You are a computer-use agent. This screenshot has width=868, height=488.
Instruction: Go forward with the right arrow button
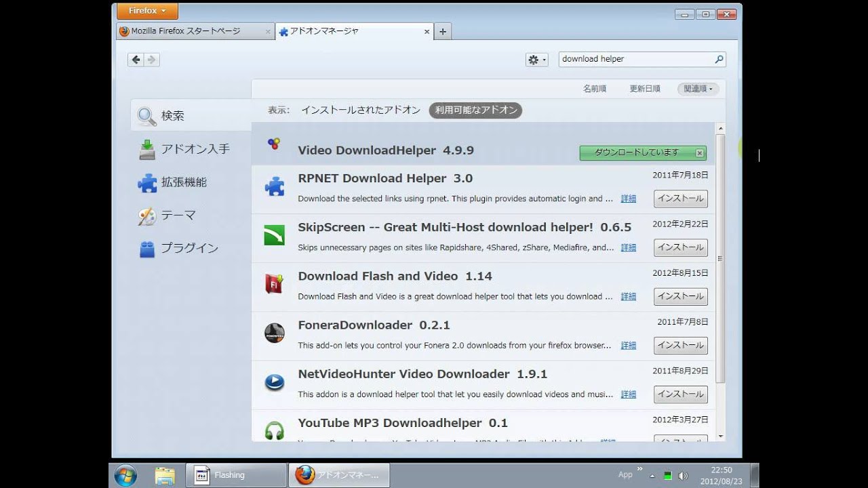tap(152, 60)
